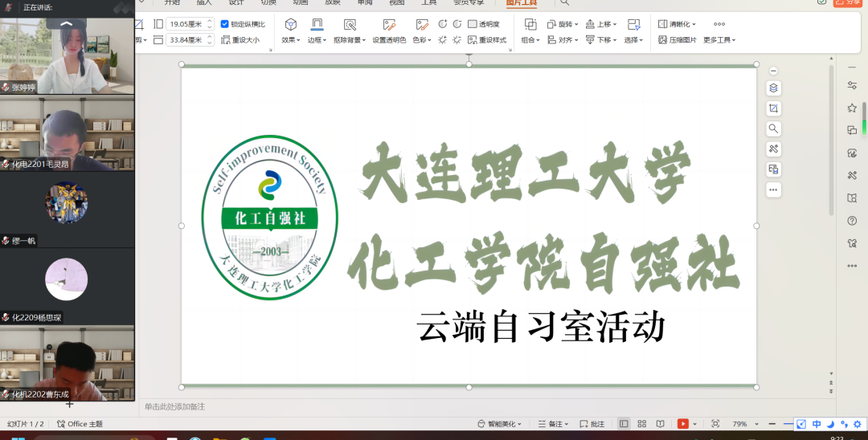
Task: Click the stepper arrows on the 19.05厘米 field
Action: coord(210,24)
